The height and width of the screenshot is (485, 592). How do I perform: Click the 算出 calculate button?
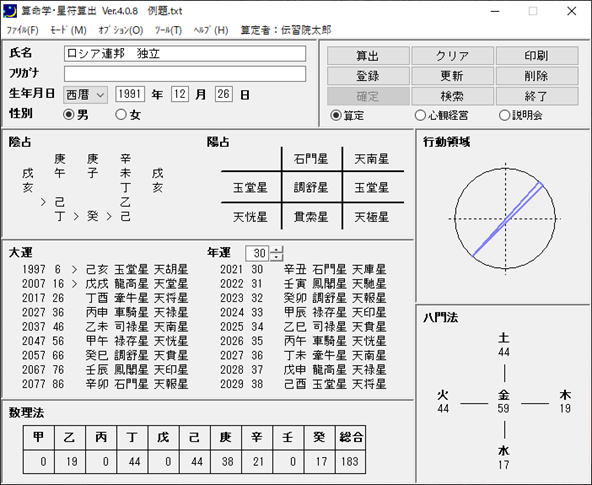[x=368, y=56]
